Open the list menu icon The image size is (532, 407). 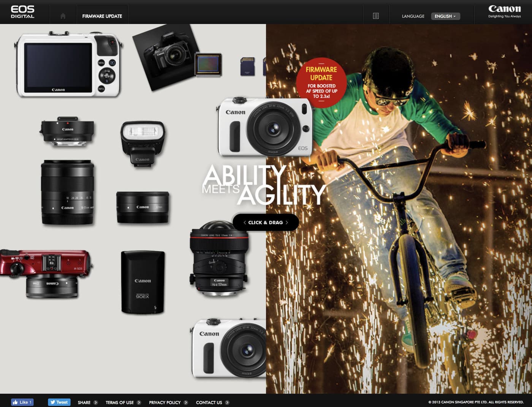tap(376, 16)
